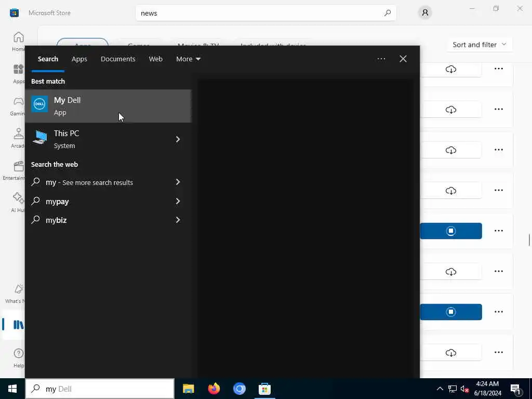Select the Search tab in search panel
532x399 pixels.
point(48,59)
